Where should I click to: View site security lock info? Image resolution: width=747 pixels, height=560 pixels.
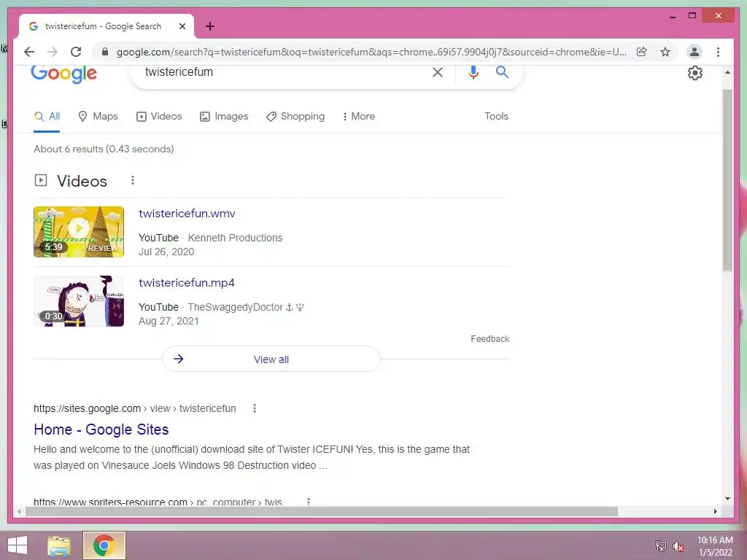coord(105,52)
